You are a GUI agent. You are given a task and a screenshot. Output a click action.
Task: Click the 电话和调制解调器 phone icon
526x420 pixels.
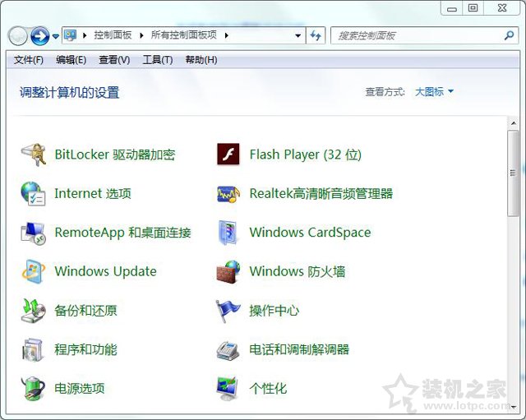(228, 350)
